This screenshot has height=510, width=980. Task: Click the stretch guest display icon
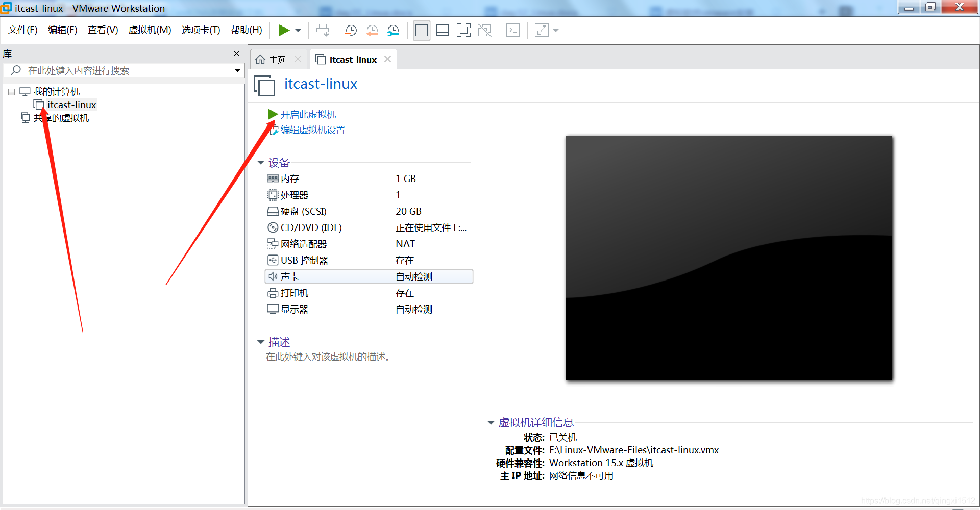click(x=542, y=31)
